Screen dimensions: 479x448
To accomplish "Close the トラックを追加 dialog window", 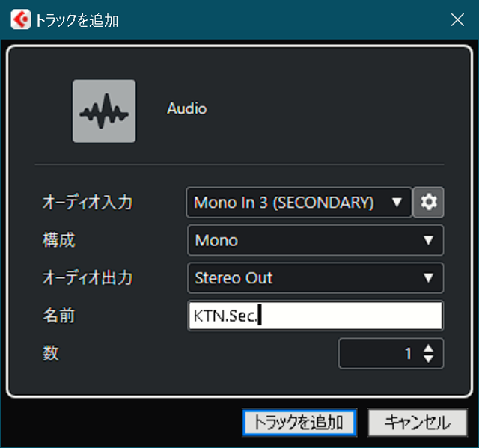I will pyautogui.click(x=457, y=20).
